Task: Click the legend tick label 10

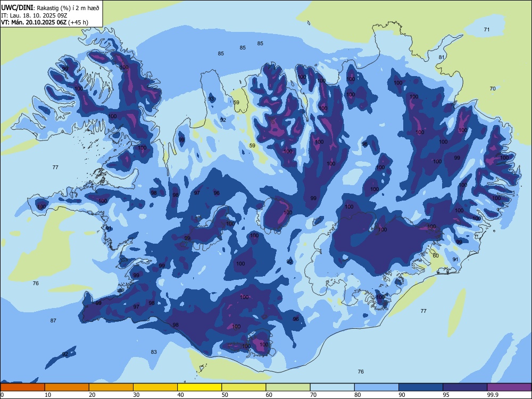Action: point(48,395)
